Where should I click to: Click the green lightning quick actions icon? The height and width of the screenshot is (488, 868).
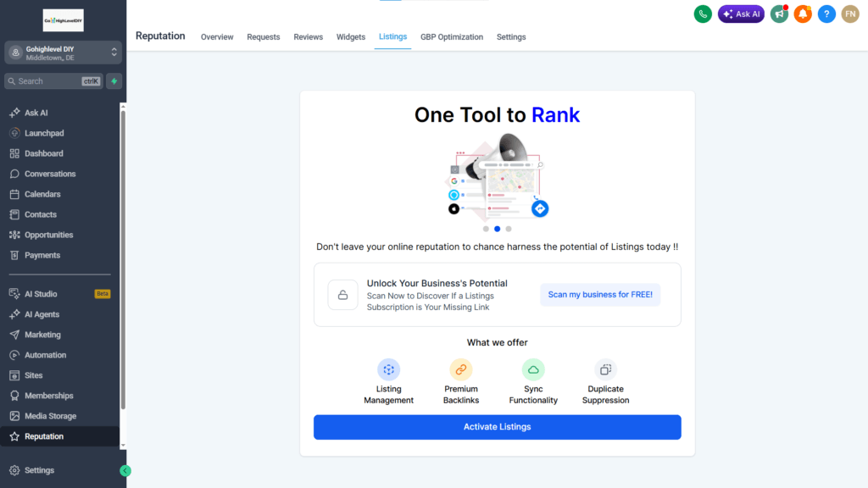(114, 81)
